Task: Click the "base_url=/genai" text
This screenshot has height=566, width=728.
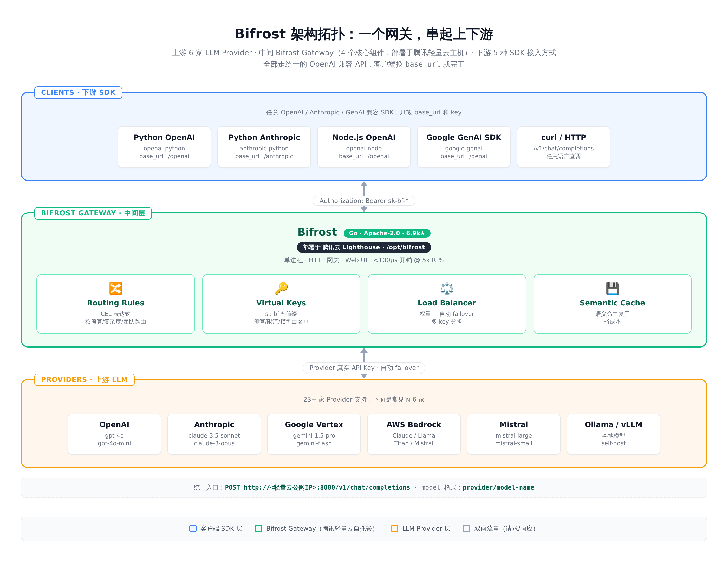Action: point(464,156)
